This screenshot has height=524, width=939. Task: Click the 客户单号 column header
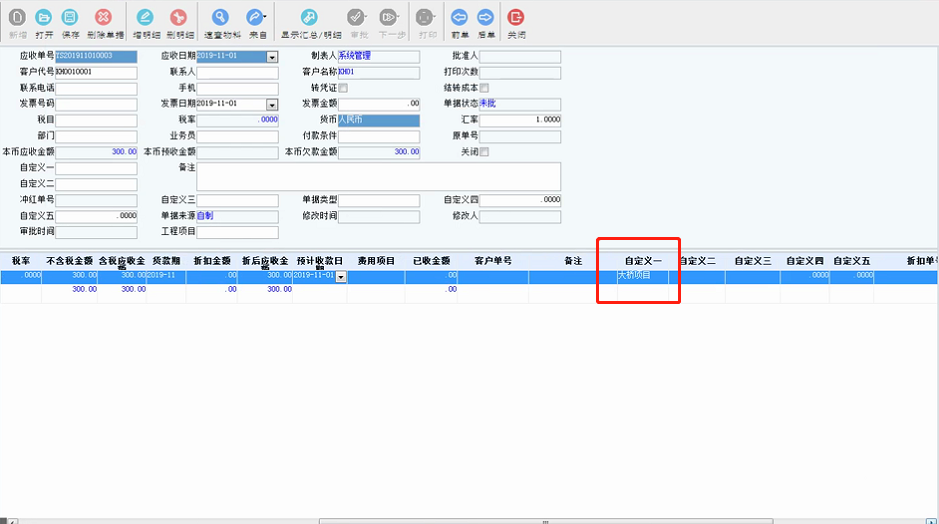point(493,261)
